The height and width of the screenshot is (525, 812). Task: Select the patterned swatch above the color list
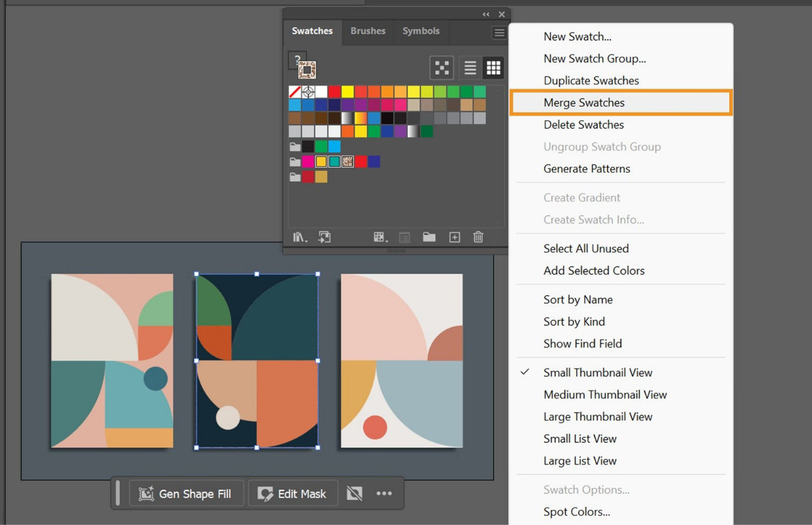(x=306, y=69)
